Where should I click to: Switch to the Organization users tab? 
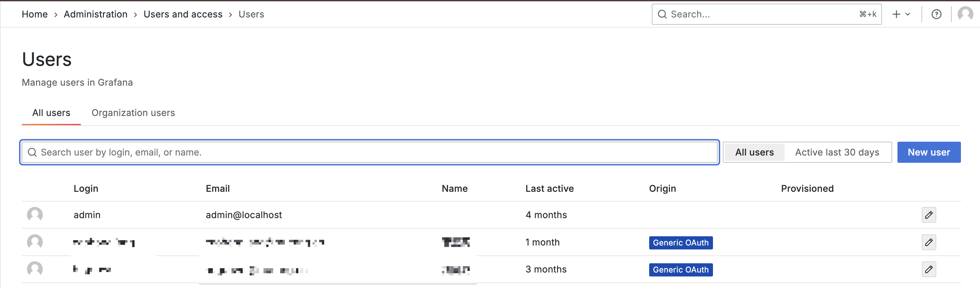(x=133, y=113)
